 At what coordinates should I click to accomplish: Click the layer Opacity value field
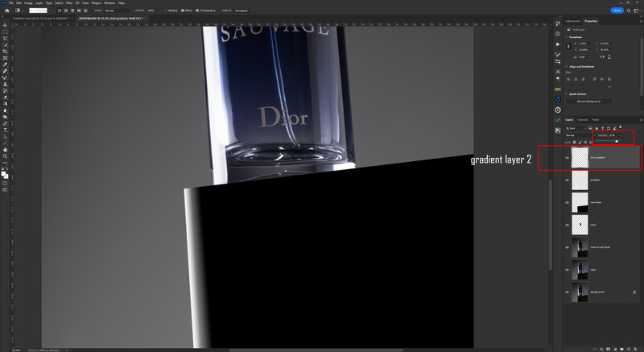coord(613,135)
